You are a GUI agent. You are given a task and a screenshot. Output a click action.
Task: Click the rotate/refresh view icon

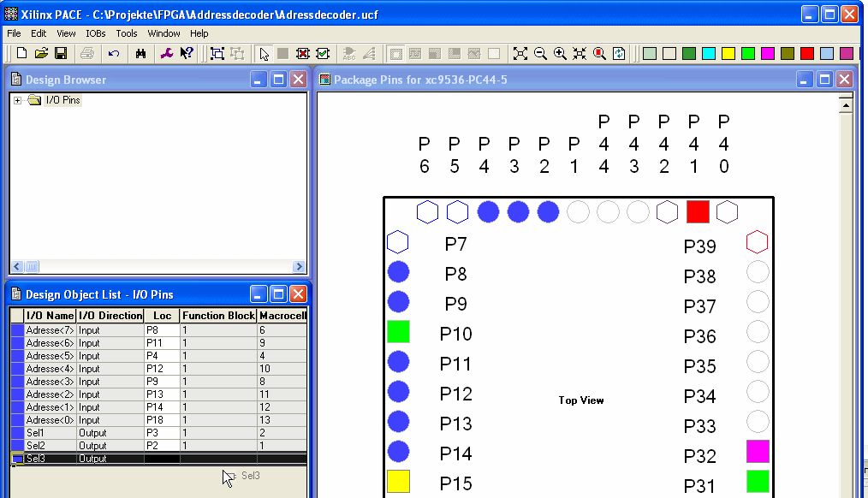619,53
